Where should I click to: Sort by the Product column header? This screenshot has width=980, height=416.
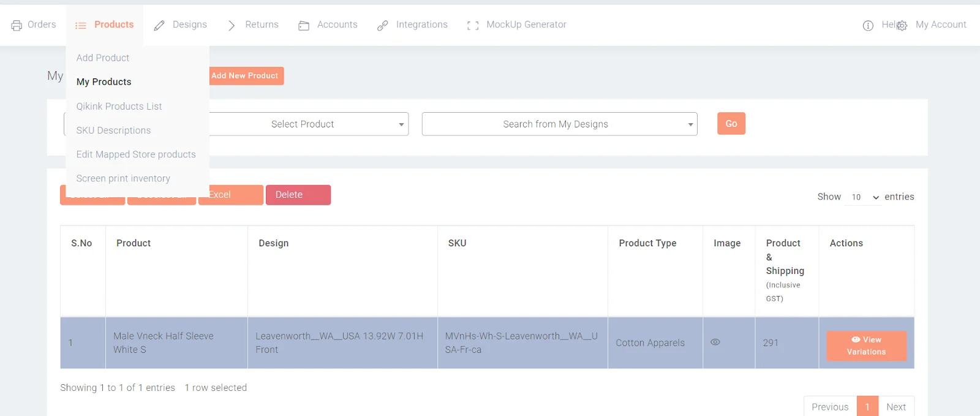tap(176, 271)
